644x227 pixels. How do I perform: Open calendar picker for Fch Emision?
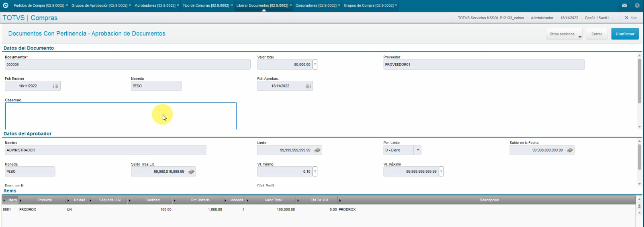56,86
